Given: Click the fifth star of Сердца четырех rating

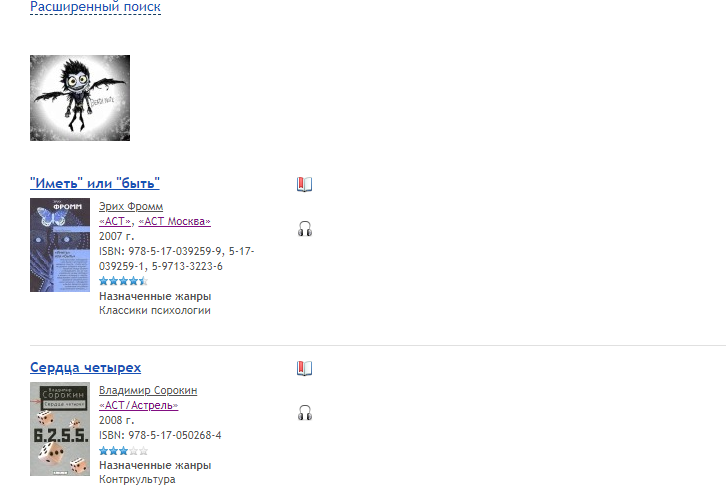Looking at the screenshot, I should point(144,451).
